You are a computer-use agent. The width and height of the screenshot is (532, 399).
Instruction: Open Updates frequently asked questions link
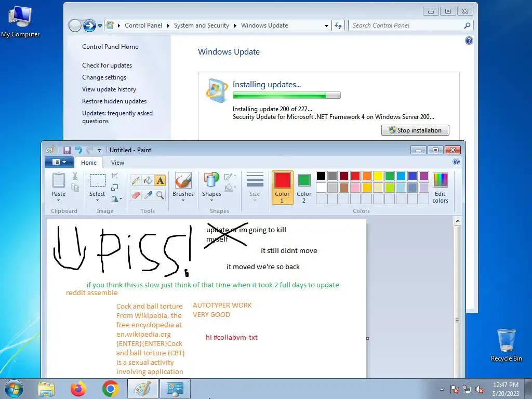(117, 117)
